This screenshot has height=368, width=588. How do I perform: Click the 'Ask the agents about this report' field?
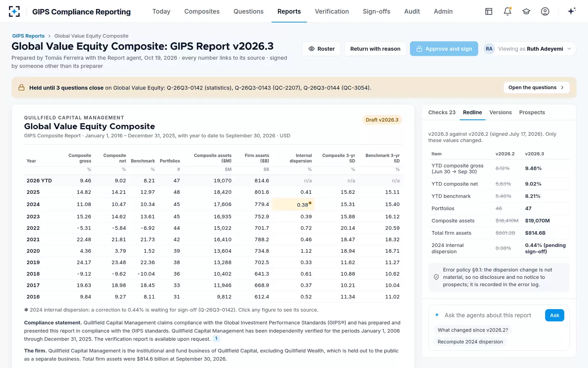[492, 315]
